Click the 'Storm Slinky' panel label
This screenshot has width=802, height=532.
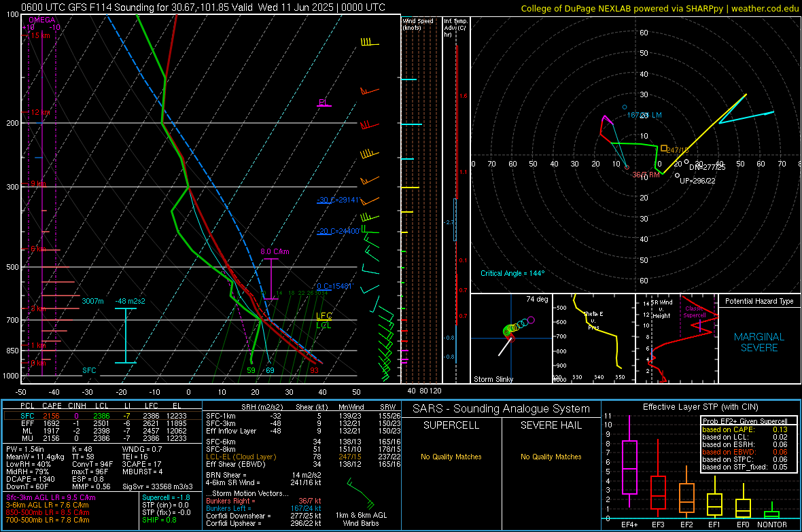(493, 379)
